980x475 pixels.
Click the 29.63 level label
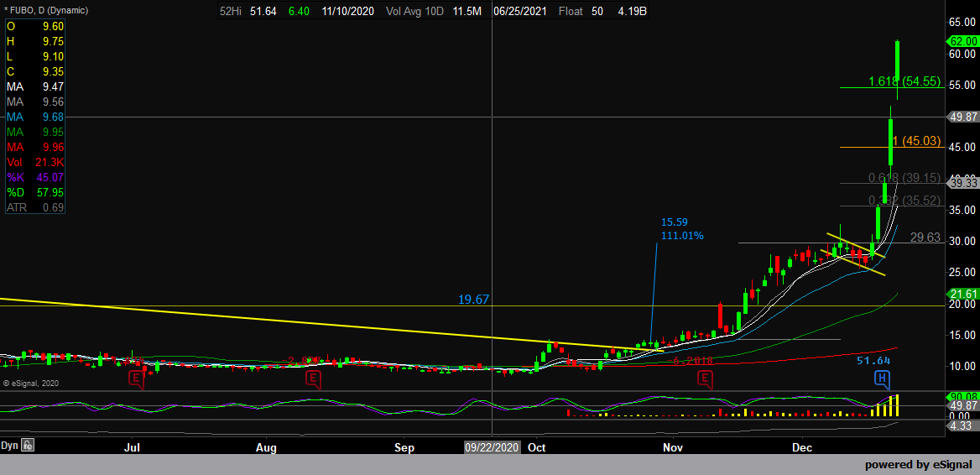pos(925,237)
